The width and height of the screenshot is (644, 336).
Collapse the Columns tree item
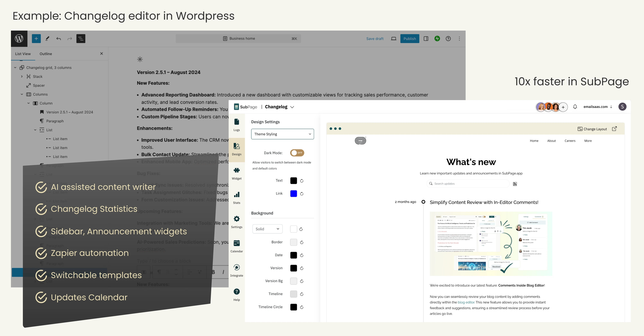(22, 94)
